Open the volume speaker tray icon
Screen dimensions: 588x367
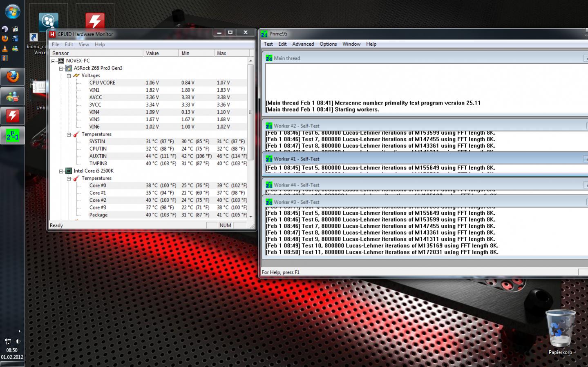(18, 341)
